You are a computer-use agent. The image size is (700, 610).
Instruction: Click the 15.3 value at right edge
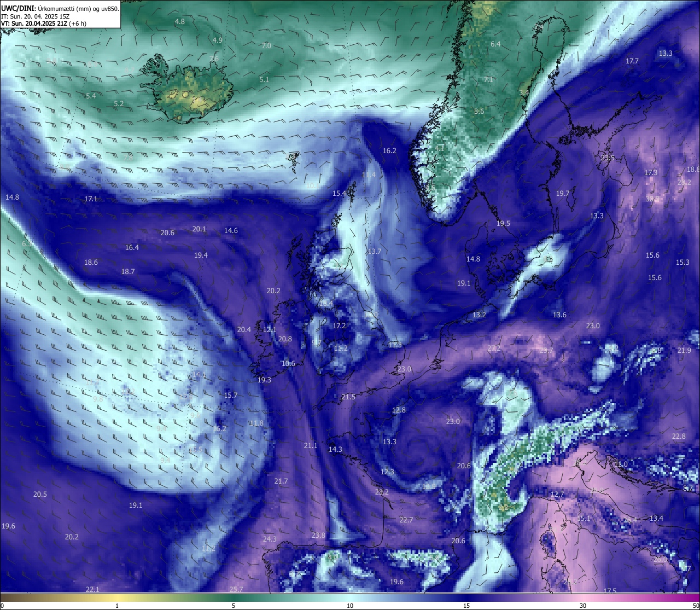682,262
